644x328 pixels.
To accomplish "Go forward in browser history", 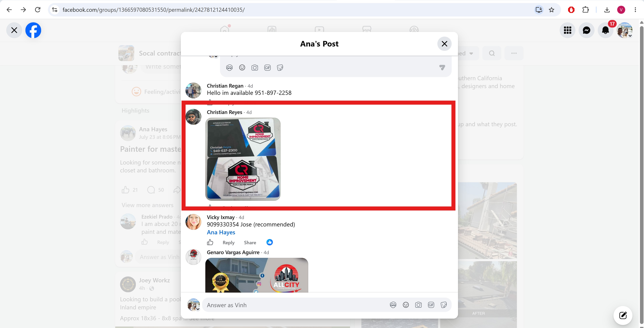I will (x=23, y=10).
